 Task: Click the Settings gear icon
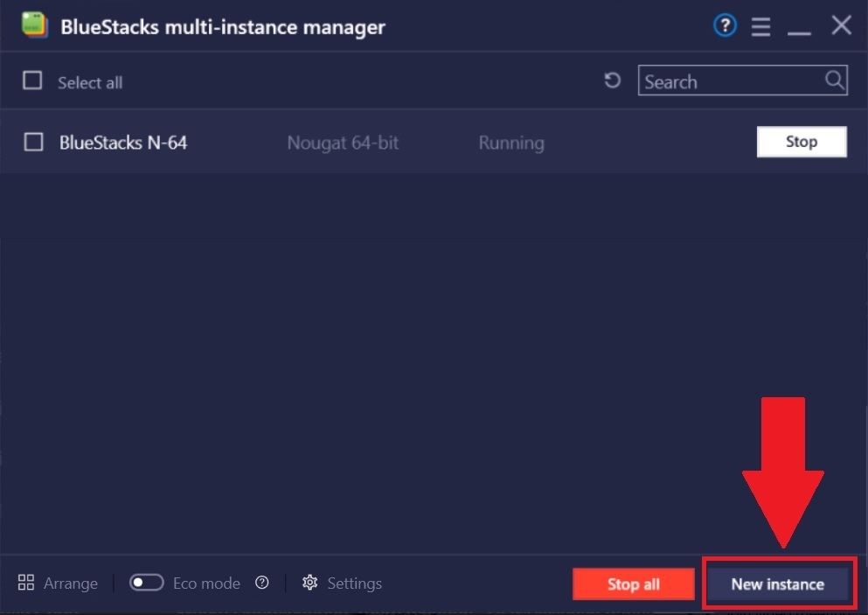tap(310, 583)
